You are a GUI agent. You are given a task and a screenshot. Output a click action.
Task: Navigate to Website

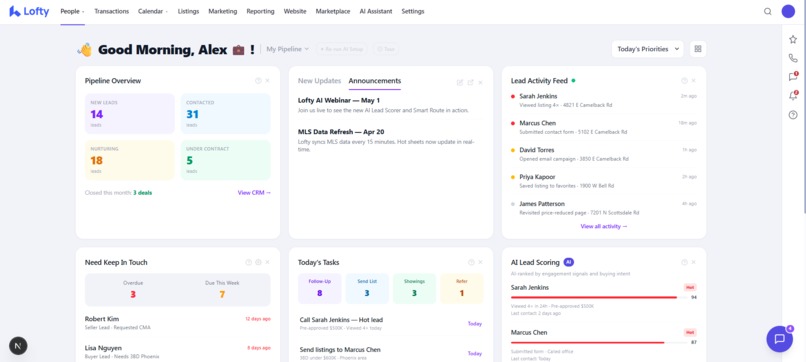(x=295, y=11)
